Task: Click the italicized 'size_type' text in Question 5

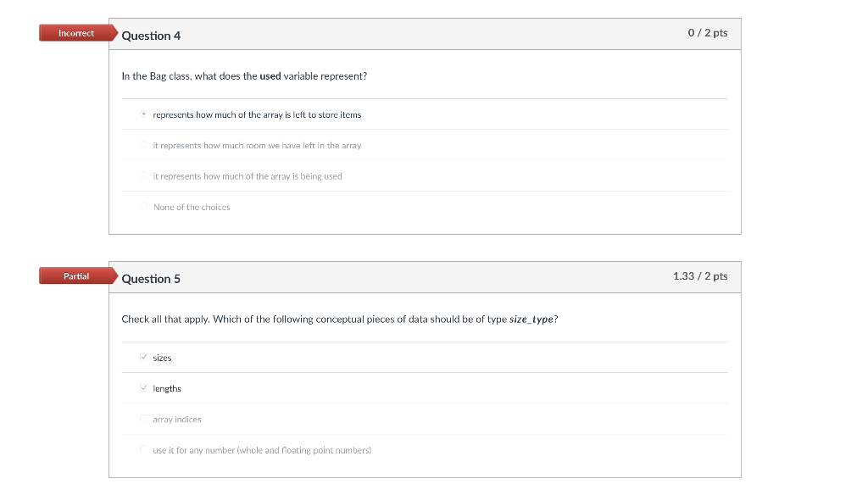Action: (532, 319)
